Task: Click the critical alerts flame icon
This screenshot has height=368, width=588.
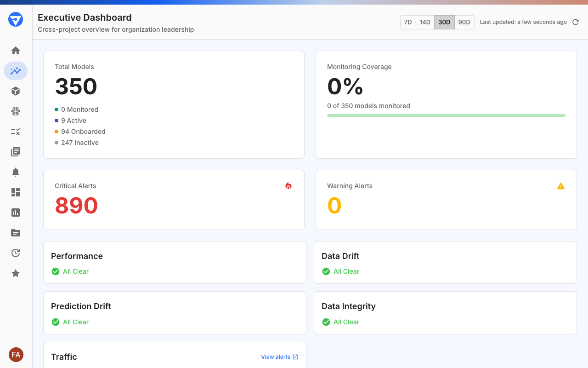Action: click(x=288, y=186)
